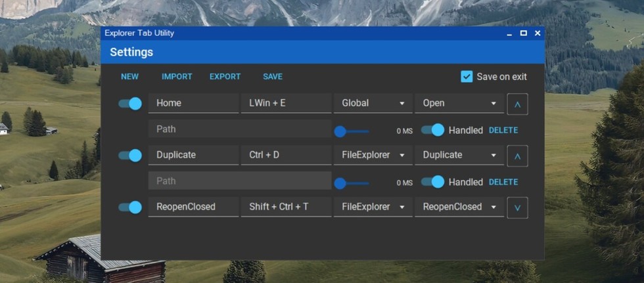The width and height of the screenshot is (644, 283).
Task: Collapse the Home hotkey row chevron
Action: [x=517, y=104]
